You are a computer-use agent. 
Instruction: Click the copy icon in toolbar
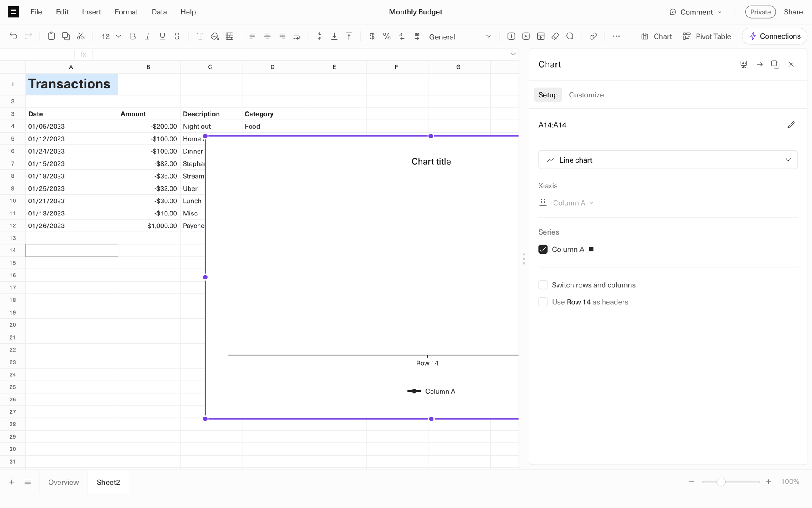[x=66, y=36]
